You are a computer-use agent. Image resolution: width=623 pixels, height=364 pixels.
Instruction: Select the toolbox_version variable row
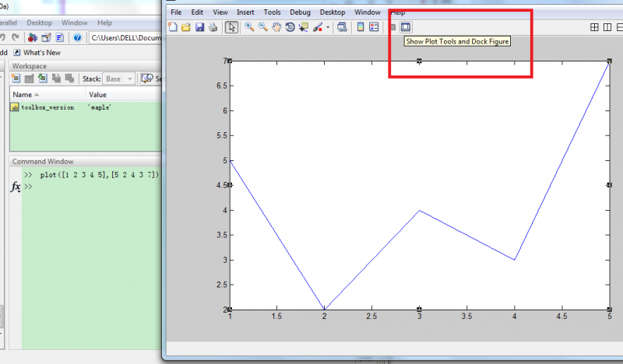[86, 107]
